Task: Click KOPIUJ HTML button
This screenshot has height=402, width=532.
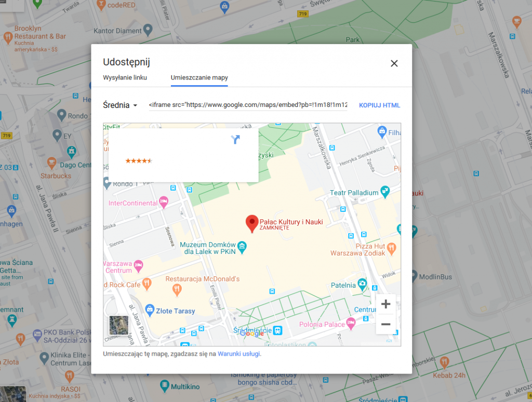Action: click(x=379, y=105)
